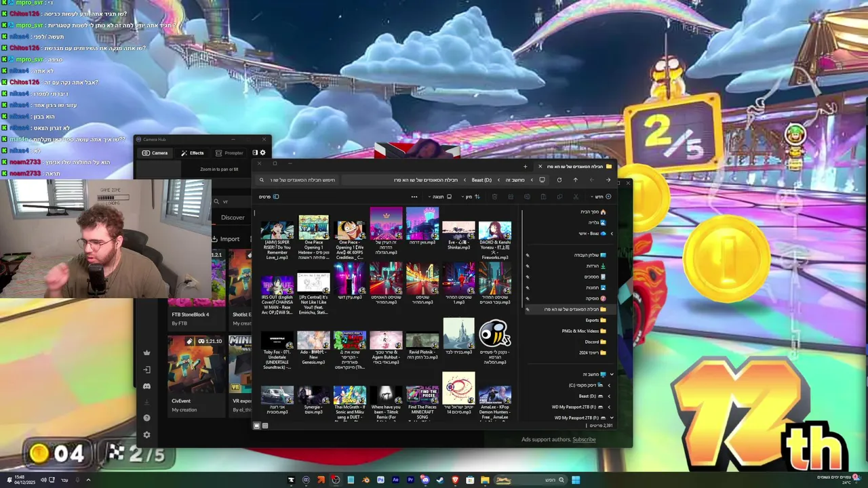Open the Exports folder in sidebar
Screen dimensions: 868x488
click(x=595, y=320)
